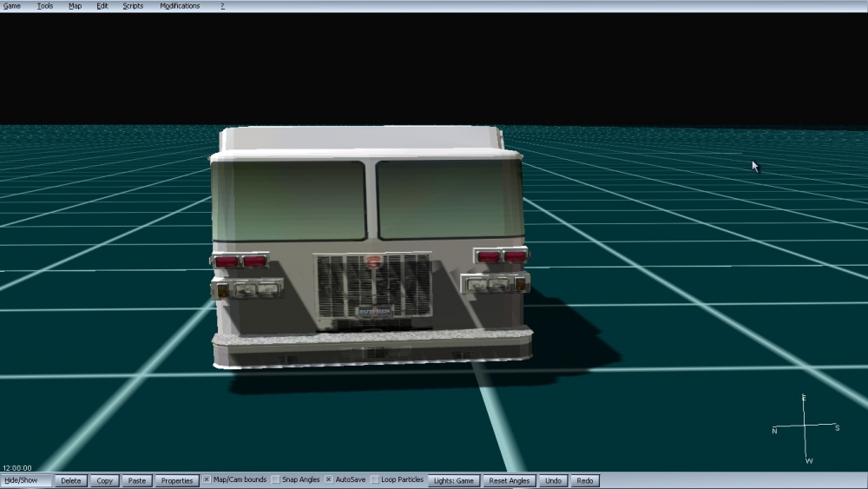Click the Paste button
The height and width of the screenshot is (489, 868).
pyautogui.click(x=136, y=480)
